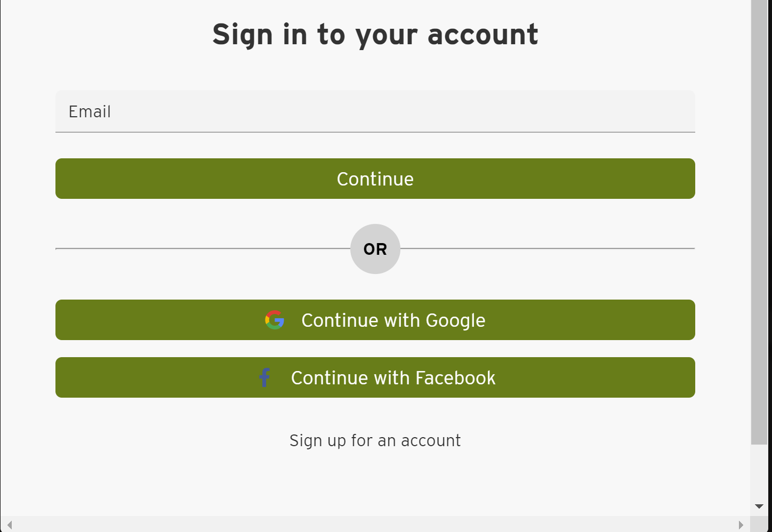Click the Google G logo icon
The height and width of the screenshot is (532, 772).
pyautogui.click(x=275, y=320)
